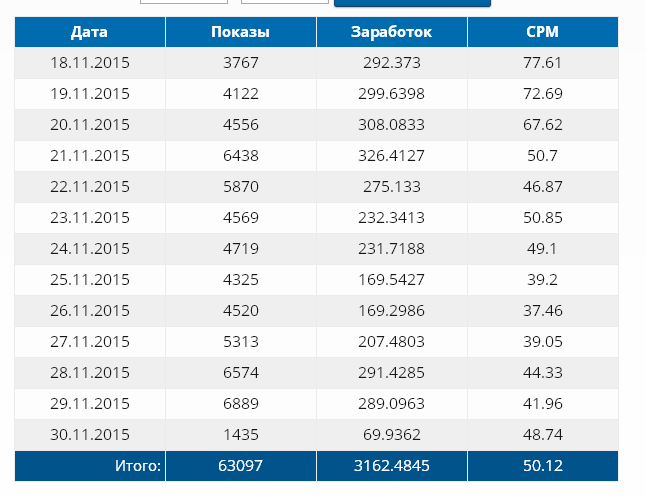The width and height of the screenshot is (646, 497).
Task: Select earnings value 69.9362
Action: (x=391, y=435)
